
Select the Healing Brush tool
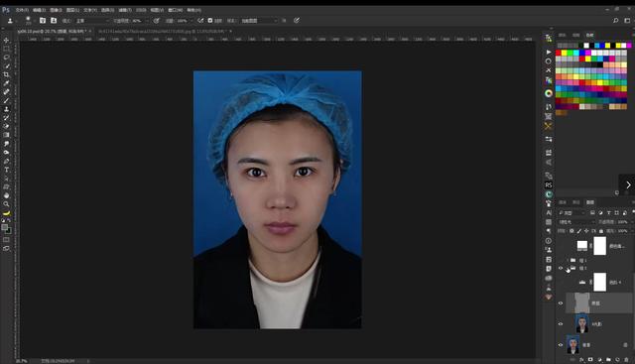[6, 92]
